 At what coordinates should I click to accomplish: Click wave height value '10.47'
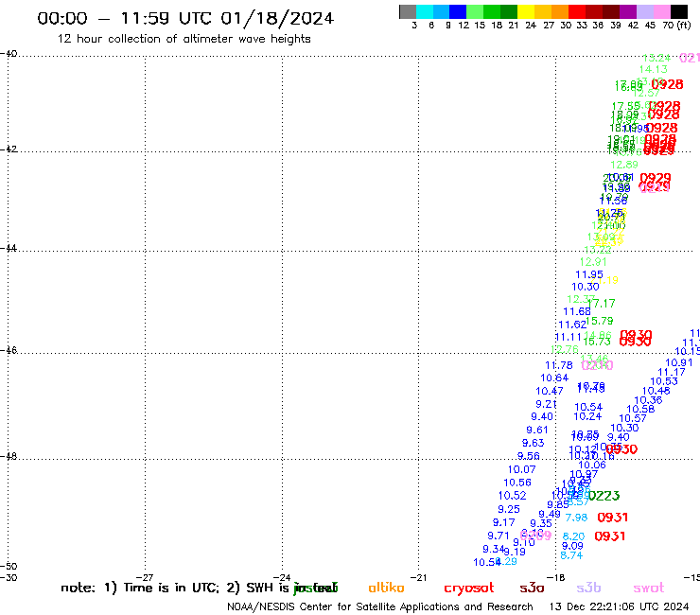(550, 392)
